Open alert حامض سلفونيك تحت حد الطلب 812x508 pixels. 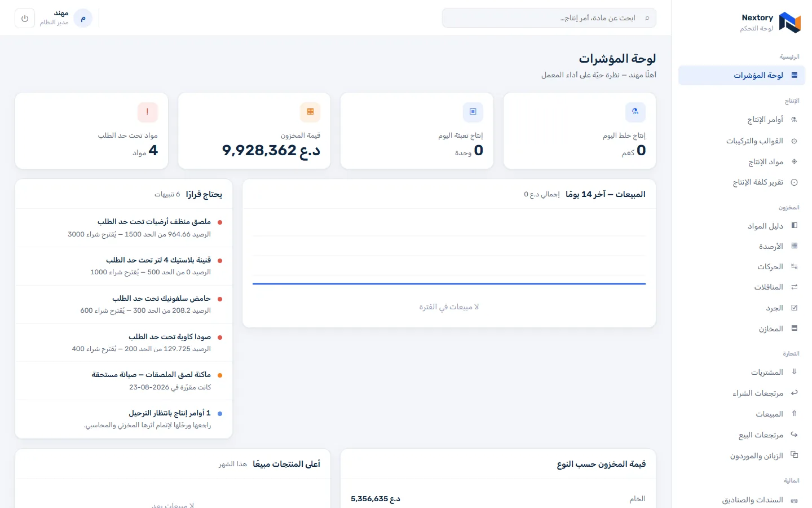[124, 305]
